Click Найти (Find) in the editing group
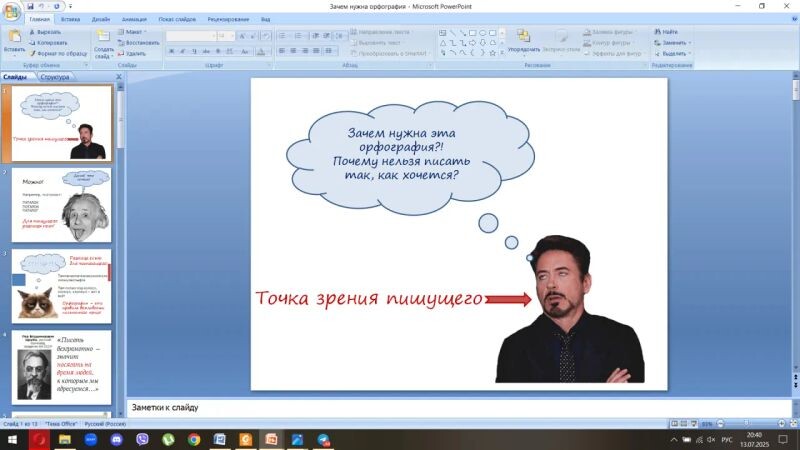This screenshot has height=450, width=800. [668, 32]
